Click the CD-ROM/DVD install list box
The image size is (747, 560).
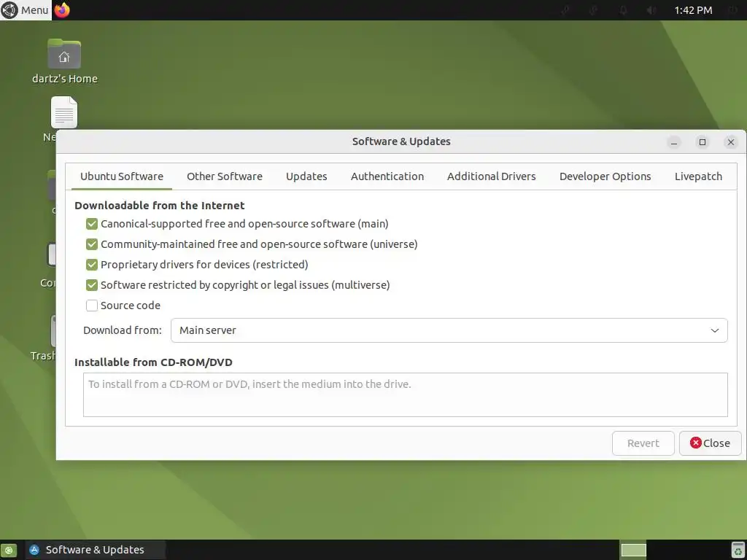click(406, 394)
